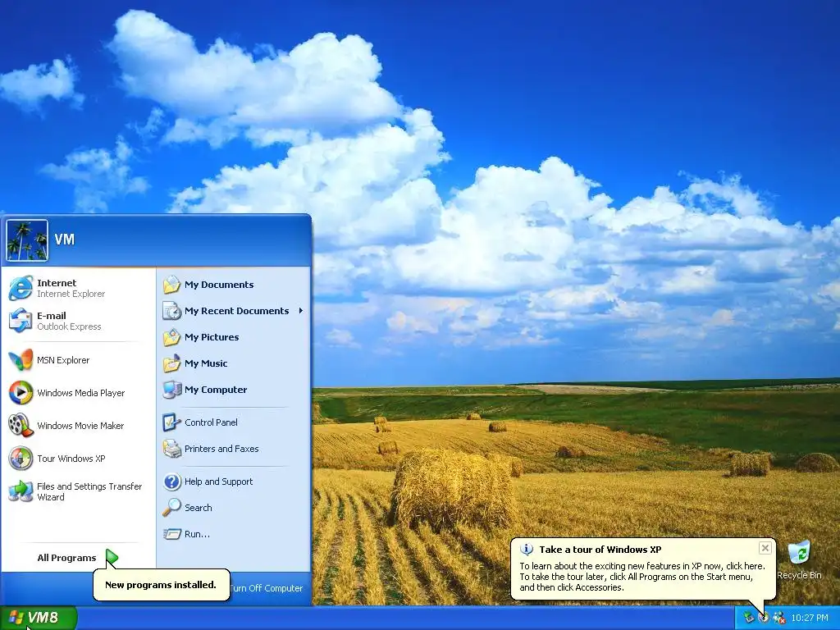This screenshot has width=840, height=630.
Task: Open Tour Windows XP in Start menu
Action: point(78,459)
